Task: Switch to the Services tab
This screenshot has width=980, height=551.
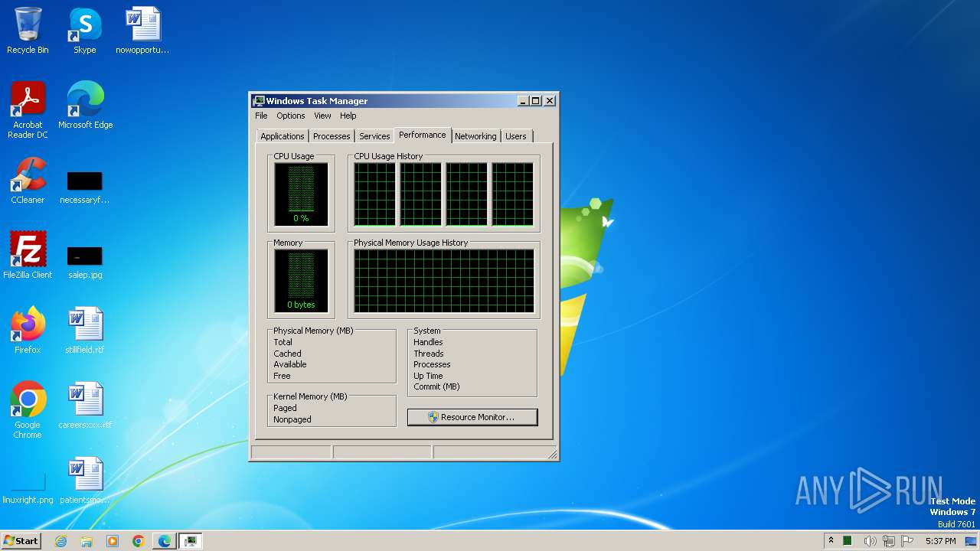Action: coord(374,136)
